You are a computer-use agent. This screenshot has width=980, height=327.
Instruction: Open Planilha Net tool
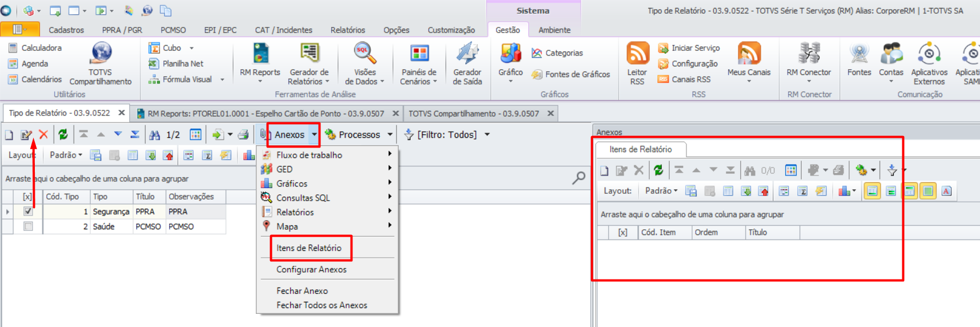(176, 63)
